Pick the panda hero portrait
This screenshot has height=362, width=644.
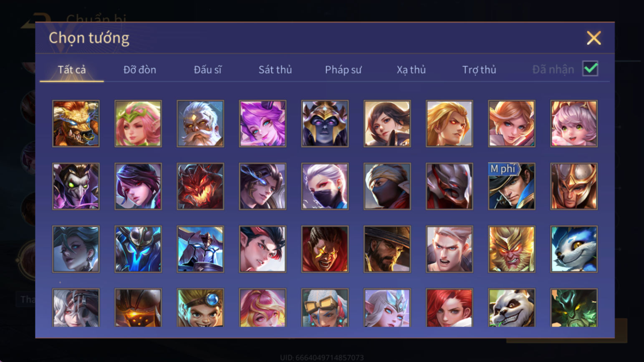point(512,308)
